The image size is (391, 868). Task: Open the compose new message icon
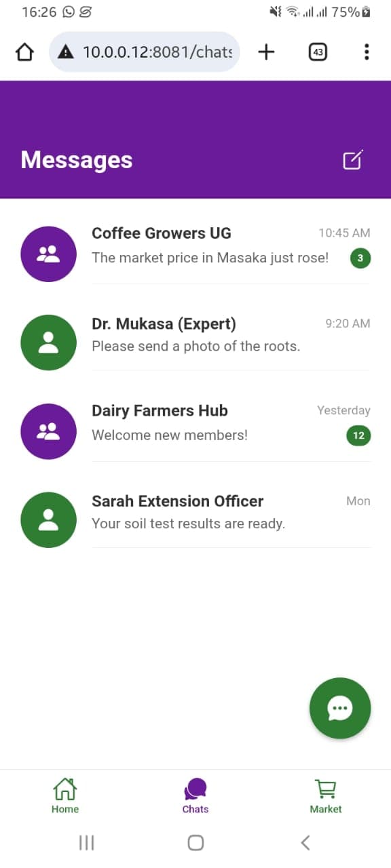352,161
